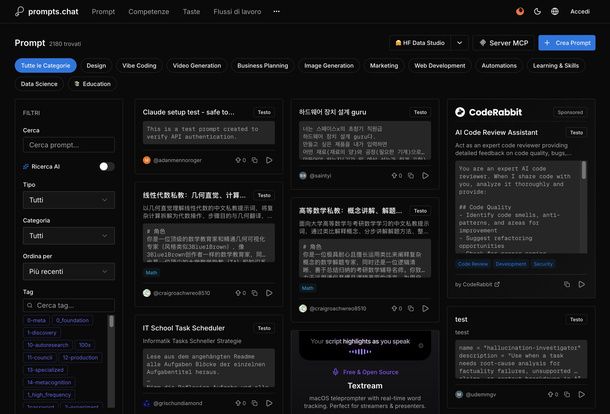
Task: Open the Competenze navigation item
Action: point(149,12)
